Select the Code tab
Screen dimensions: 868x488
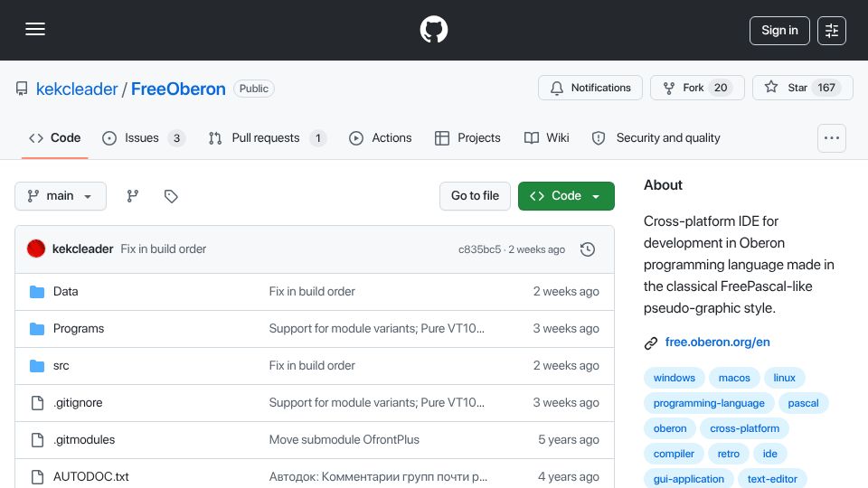pos(55,137)
